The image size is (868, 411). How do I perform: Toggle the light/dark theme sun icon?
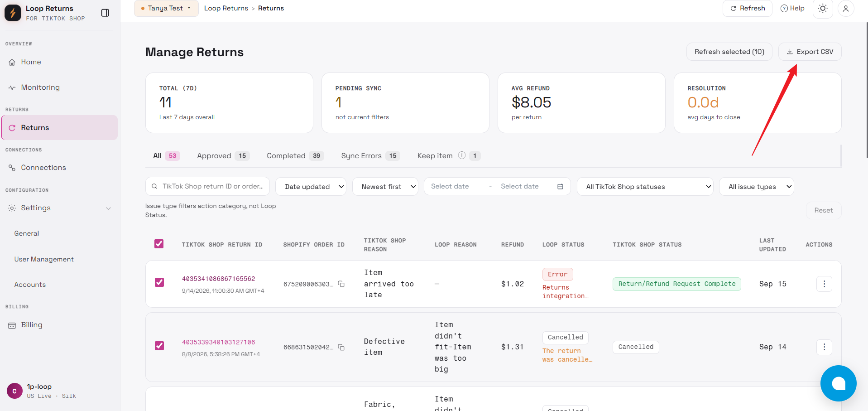pos(823,8)
